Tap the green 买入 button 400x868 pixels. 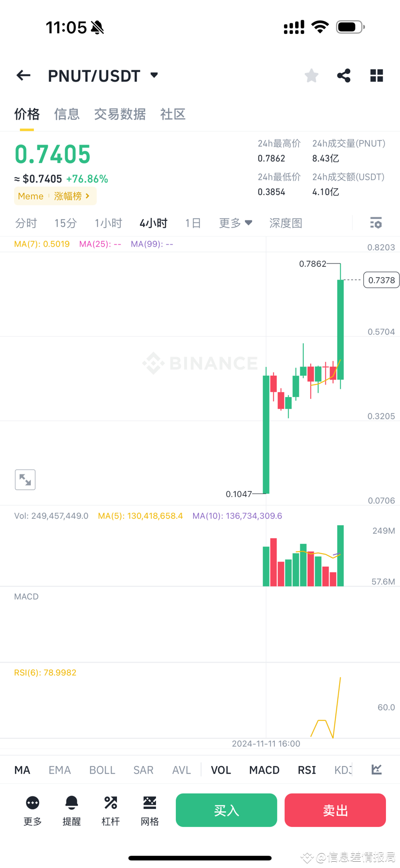(227, 810)
